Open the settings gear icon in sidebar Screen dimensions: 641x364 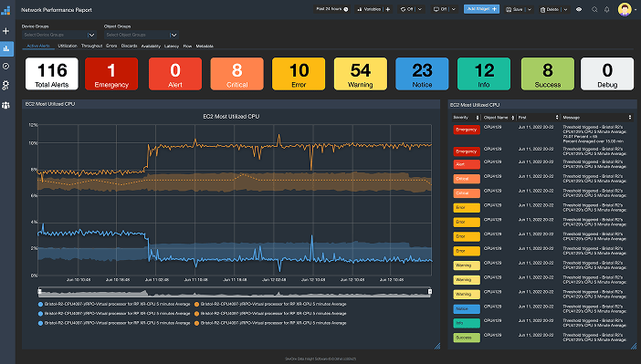tap(5, 85)
